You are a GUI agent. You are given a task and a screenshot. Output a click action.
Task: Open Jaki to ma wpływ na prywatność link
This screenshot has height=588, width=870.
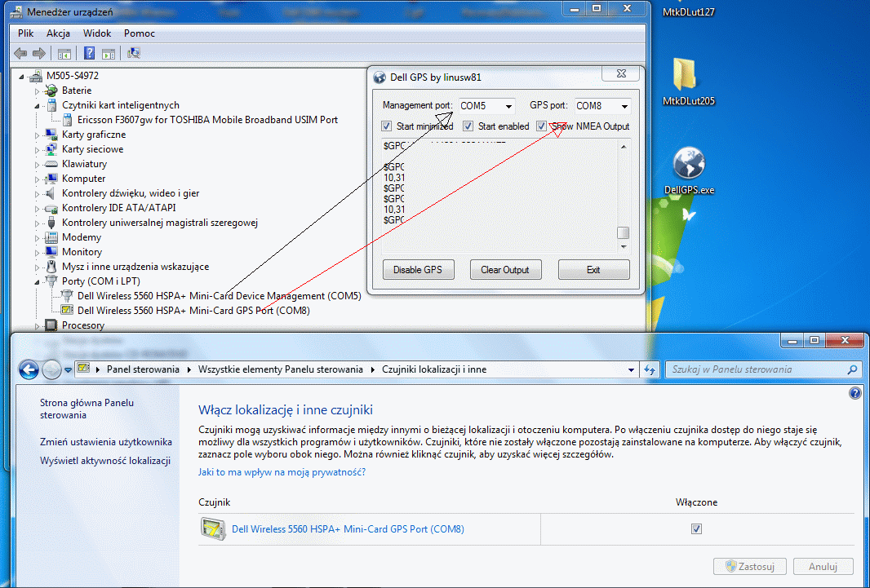[282, 472]
